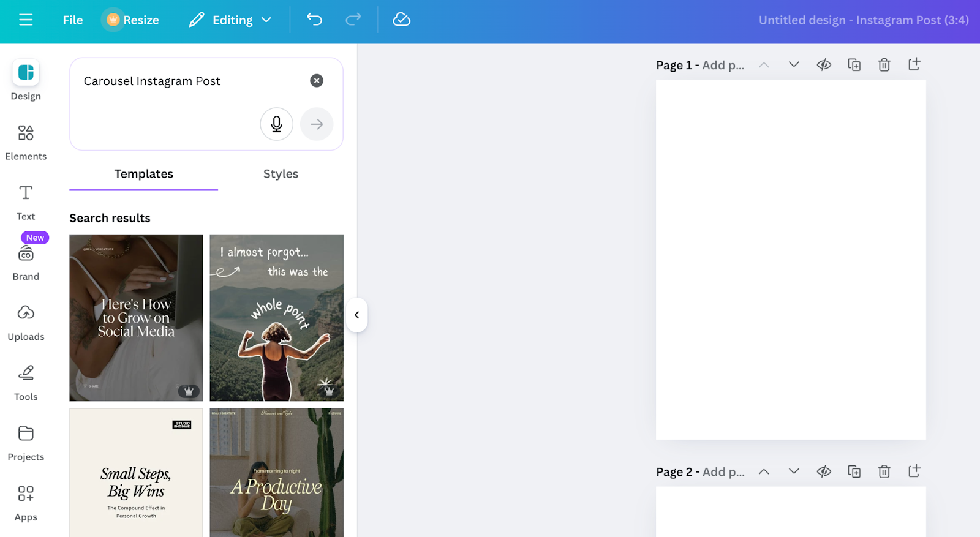Open the Editing mode dropdown
980x537 pixels.
coord(230,20)
